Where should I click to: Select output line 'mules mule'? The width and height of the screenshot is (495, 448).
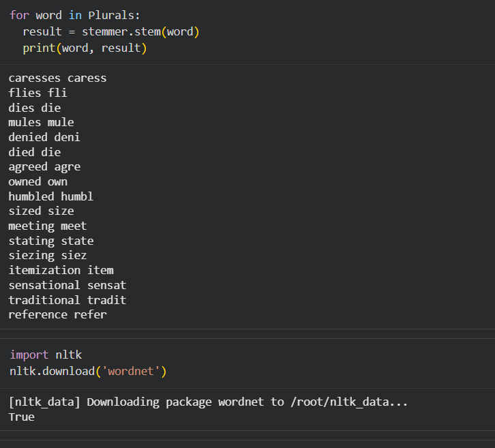coord(41,122)
